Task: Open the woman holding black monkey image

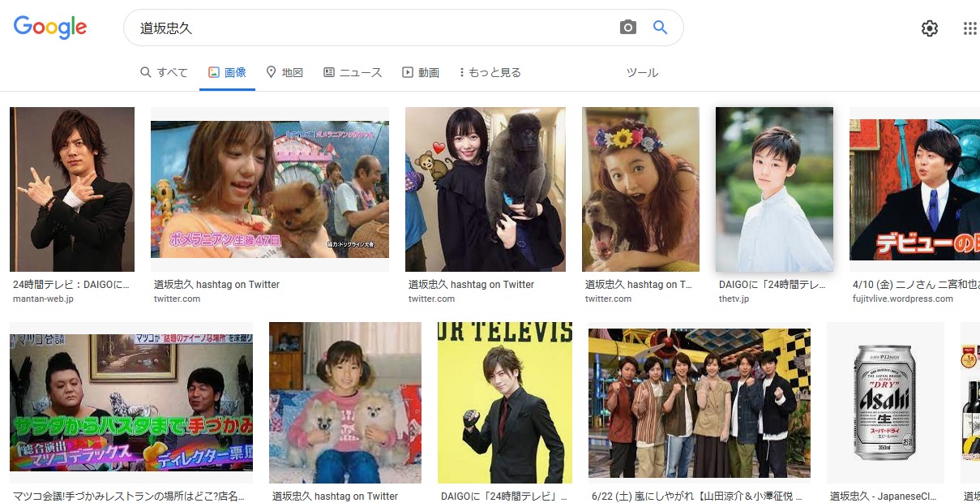Action: [x=485, y=189]
